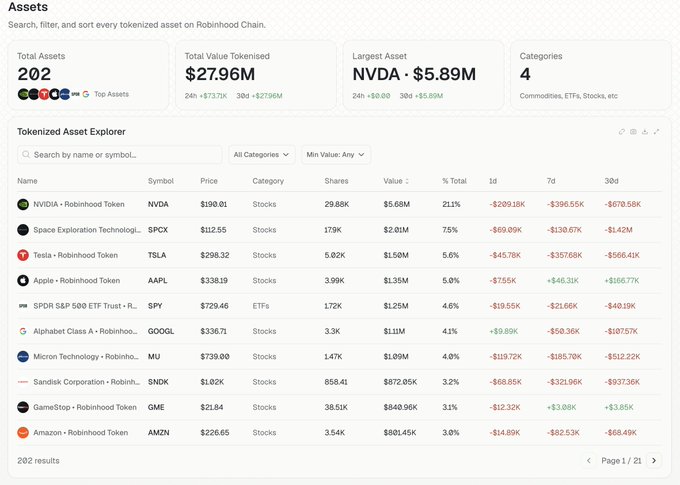
Task: Go to previous page arrow
Action: [588, 461]
